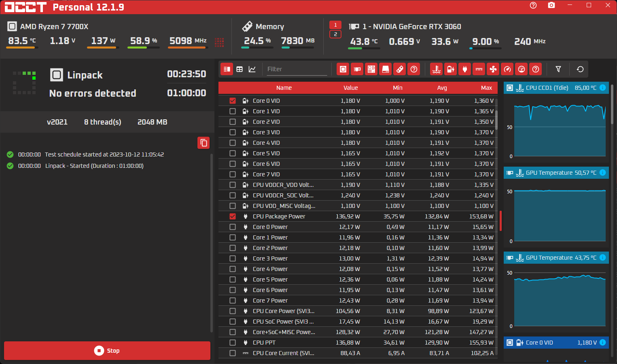
Task: Toggle the storage drive hardware filter icon
Action: pos(386,69)
